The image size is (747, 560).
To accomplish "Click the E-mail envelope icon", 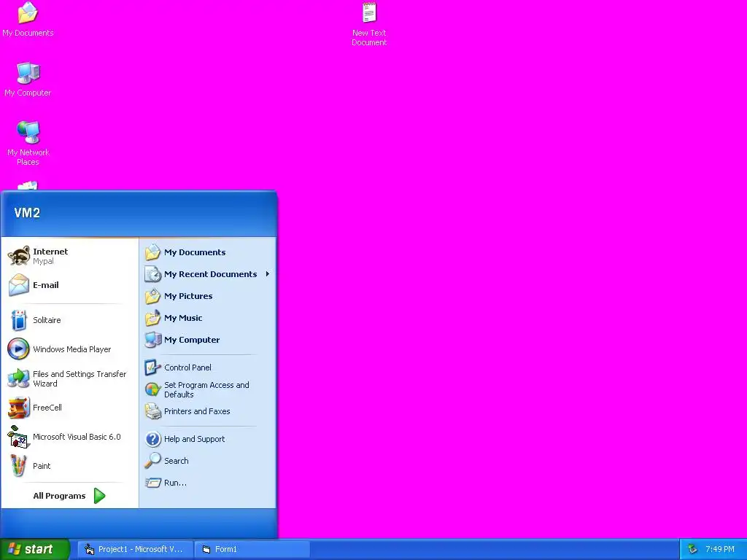I will 18,285.
